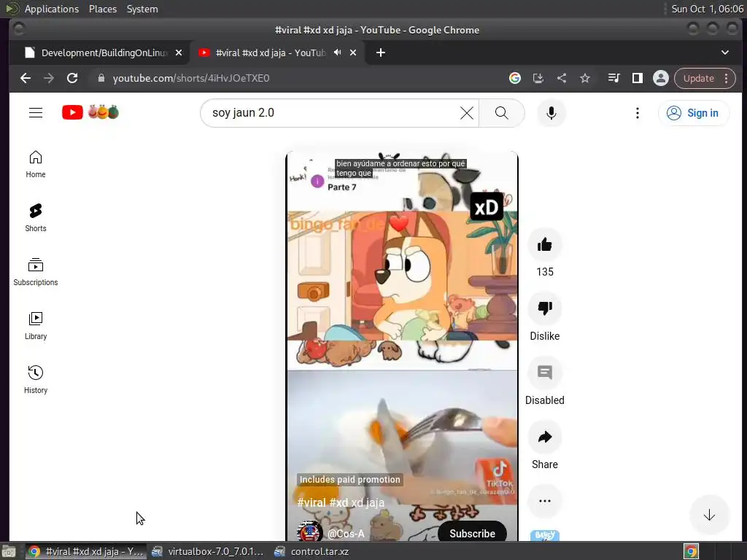
Task: Mute the YouTube tab audio
Action: coord(337,52)
